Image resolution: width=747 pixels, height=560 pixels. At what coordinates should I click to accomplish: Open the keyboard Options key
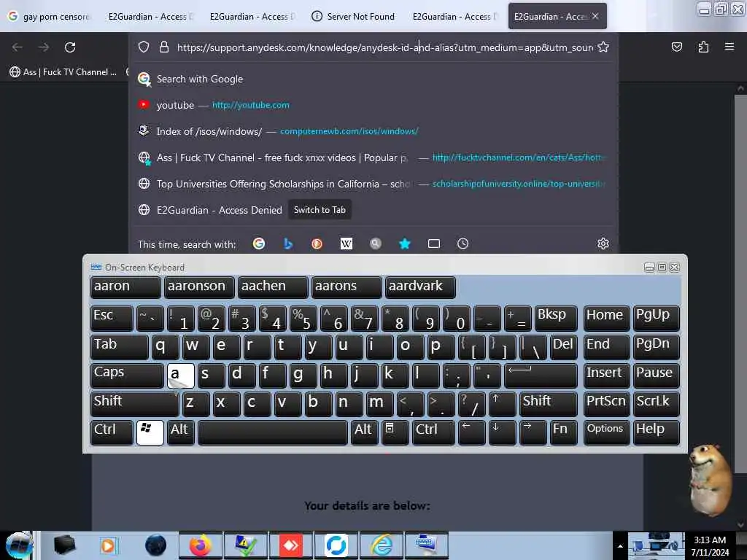606,432
